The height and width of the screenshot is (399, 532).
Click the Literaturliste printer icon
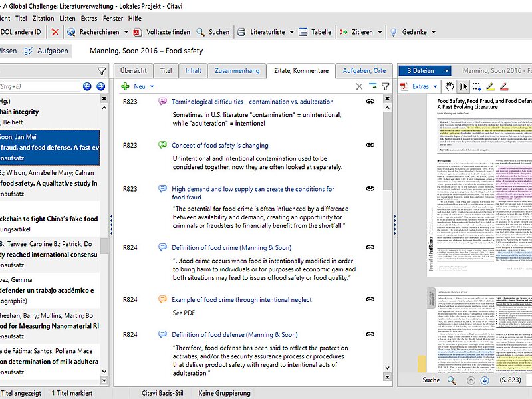(x=241, y=32)
